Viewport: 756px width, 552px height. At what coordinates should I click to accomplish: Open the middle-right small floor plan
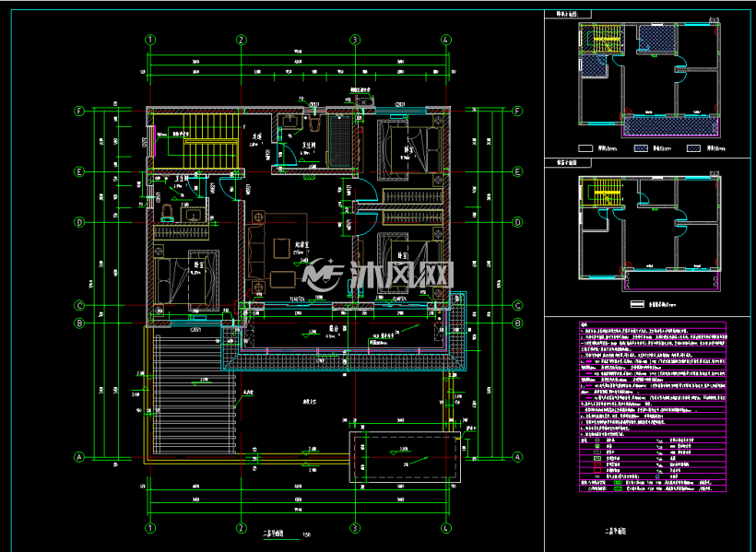650,233
